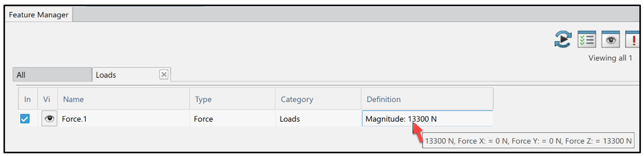This screenshot has width=644, height=156.
Task: Select the Loads tab
Action: coord(125,75)
